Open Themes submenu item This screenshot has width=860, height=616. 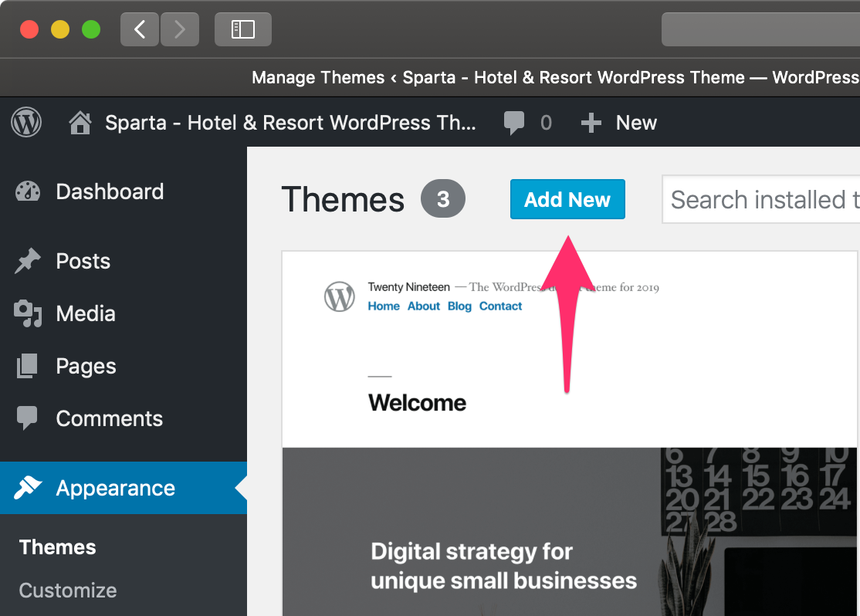(x=58, y=547)
